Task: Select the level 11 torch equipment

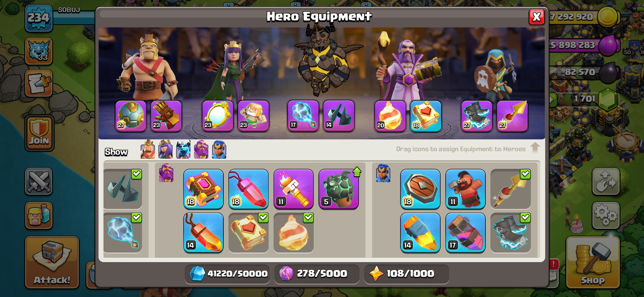Action: pos(293,189)
